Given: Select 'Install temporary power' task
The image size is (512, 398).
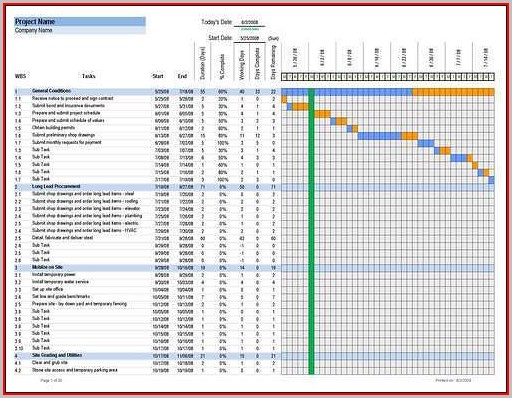Looking at the screenshot, I should click(54, 274).
